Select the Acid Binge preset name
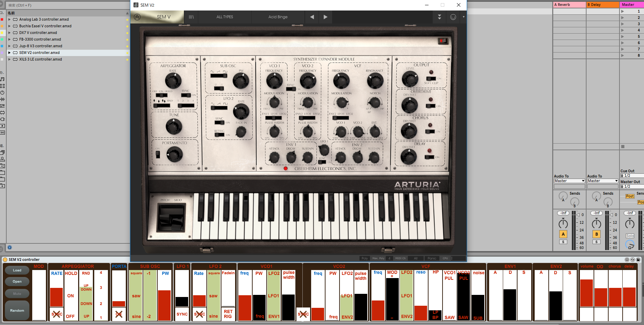Image resolution: width=644 pixels, height=325 pixels. click(x=278, y=17)
